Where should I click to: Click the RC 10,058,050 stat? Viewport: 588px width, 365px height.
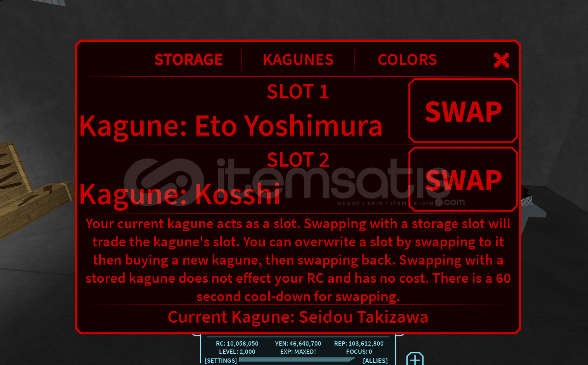pos(237,344)
